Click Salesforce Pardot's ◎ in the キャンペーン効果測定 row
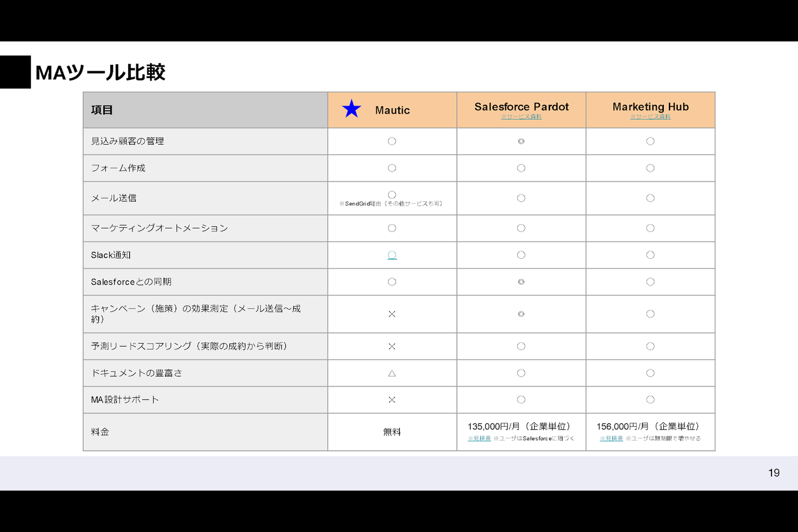The height and width of the screenshot is (532, 798). 521,314
